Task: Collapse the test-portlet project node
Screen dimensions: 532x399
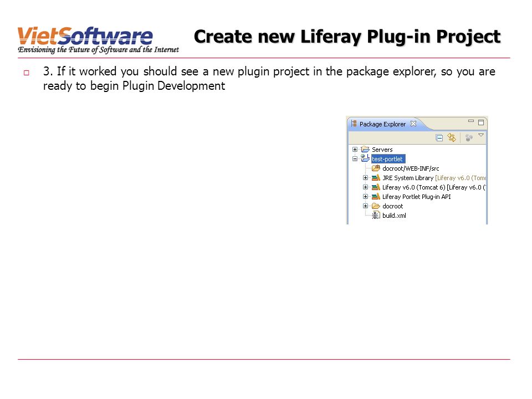Action: click(355, 159)
